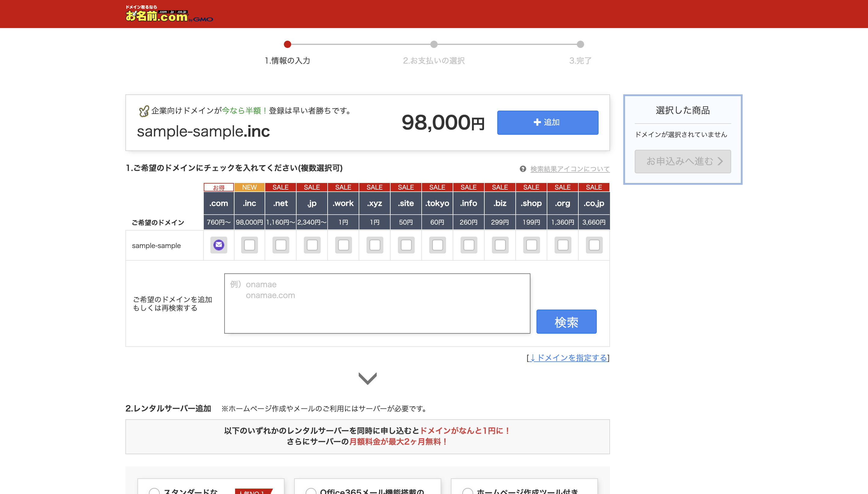
Task: Open the ドメインを指定する link
Action: coord(568,357)
